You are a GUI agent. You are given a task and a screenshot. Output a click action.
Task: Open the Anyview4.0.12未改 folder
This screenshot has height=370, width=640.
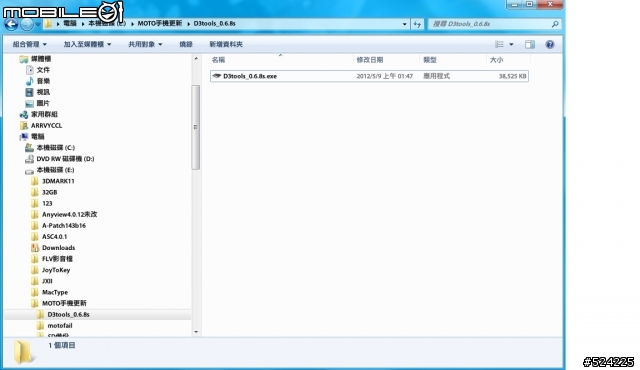click(69, 214)
